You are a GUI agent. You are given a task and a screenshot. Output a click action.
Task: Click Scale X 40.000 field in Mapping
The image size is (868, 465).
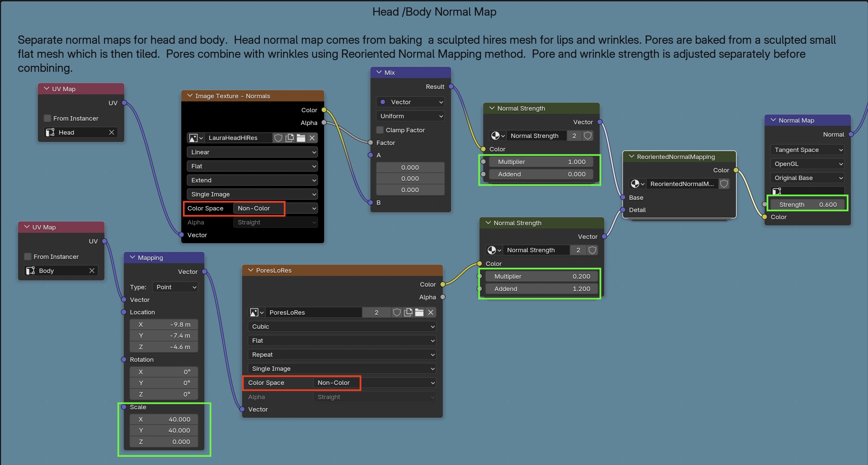(x=164, y=420)
